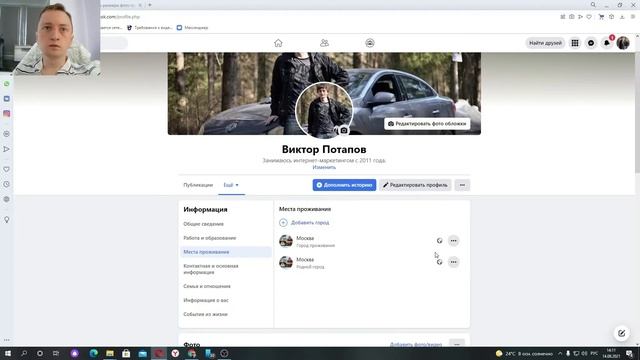Open the history clock icon in sidebar
The width and height of the screenshot is (640, 360).
[7, 184]
